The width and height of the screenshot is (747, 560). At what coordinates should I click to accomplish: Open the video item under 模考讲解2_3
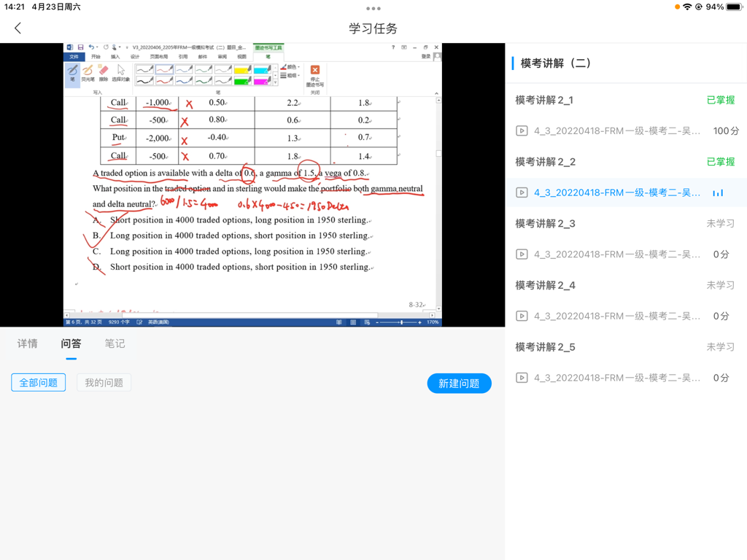click(626, 254)
